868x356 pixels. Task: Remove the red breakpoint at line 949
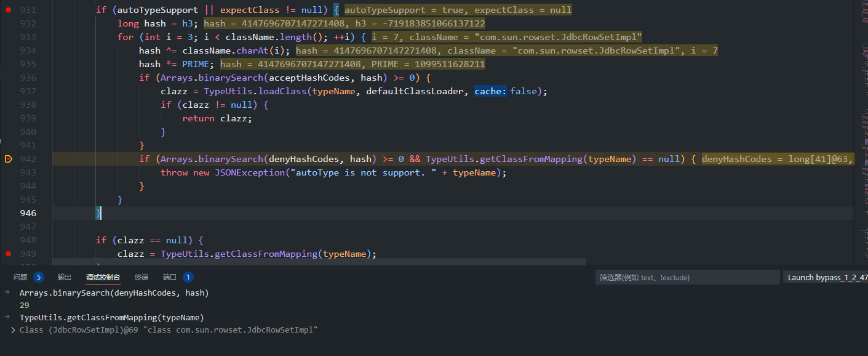tap(8, 254)
